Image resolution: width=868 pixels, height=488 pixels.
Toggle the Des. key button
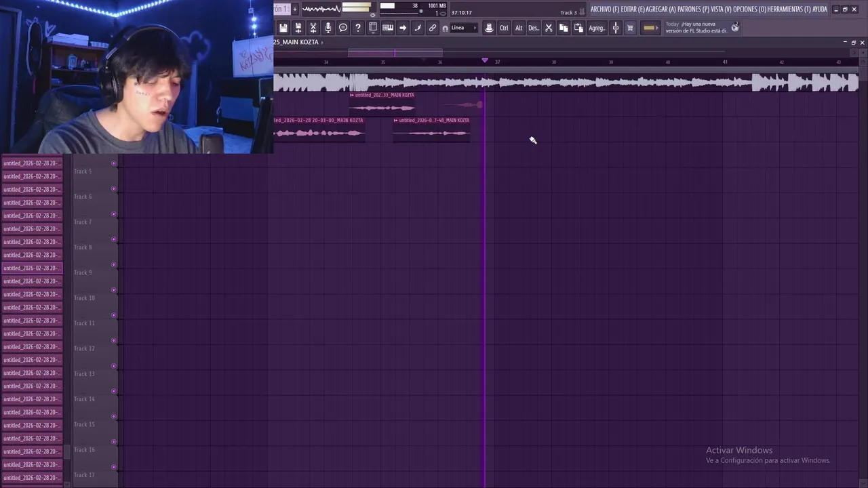point(534,28)
